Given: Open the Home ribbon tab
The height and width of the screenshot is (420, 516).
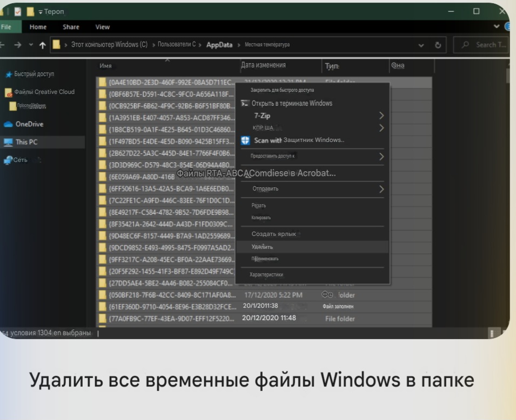Looking at the screenshot, I should (38, 27).
